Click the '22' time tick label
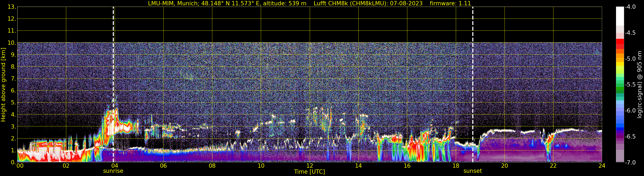This screenshot has width=644, height=176. tap(553, 166)
